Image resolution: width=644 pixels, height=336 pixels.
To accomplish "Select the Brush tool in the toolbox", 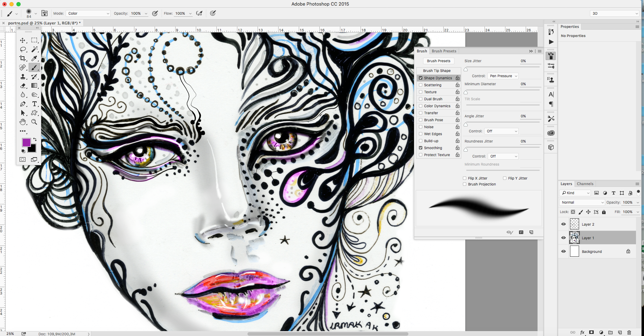I will pyautogui.click(x=34, y=67).
